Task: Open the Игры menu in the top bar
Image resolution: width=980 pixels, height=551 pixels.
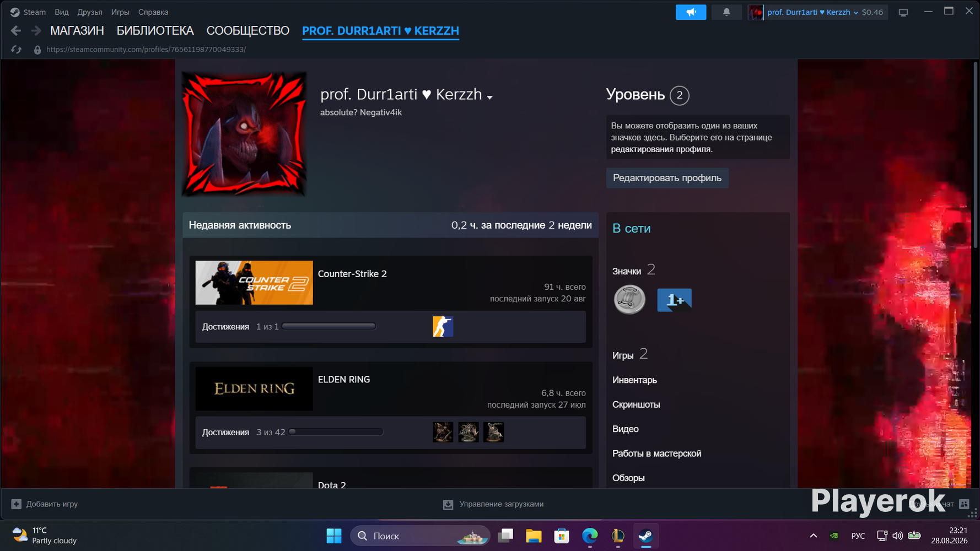Action: point(120,12)
